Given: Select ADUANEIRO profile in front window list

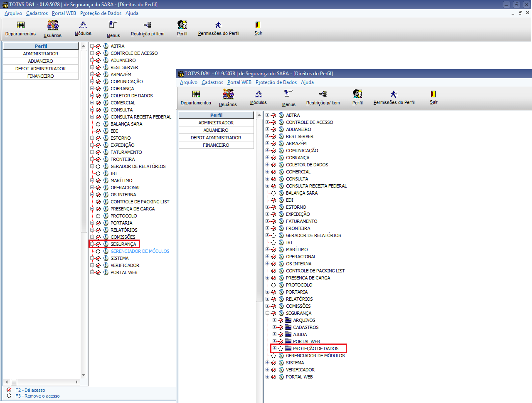Looking at the screenshot, I should pyautogui.click(x=216, y=130).
